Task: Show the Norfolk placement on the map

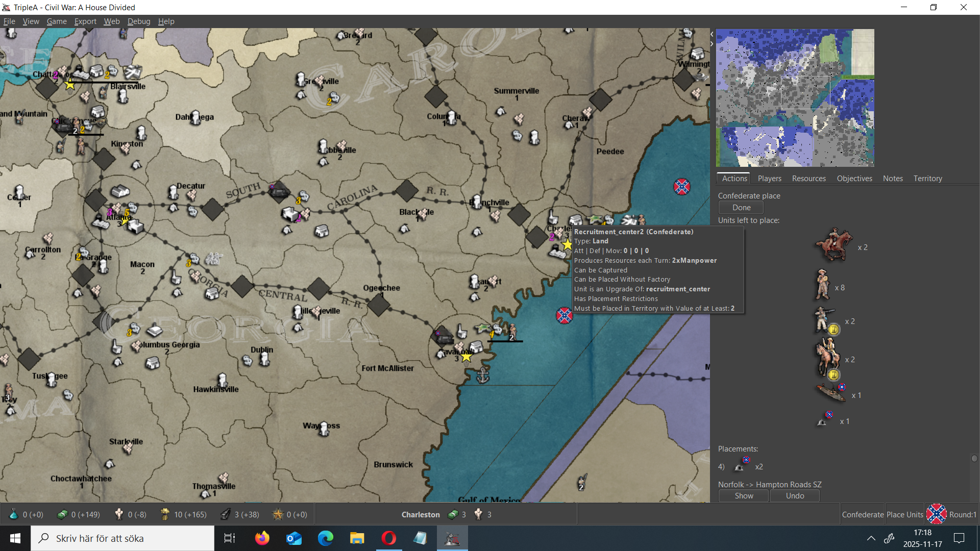Action: pyautogui.click(x=743, y=496)
